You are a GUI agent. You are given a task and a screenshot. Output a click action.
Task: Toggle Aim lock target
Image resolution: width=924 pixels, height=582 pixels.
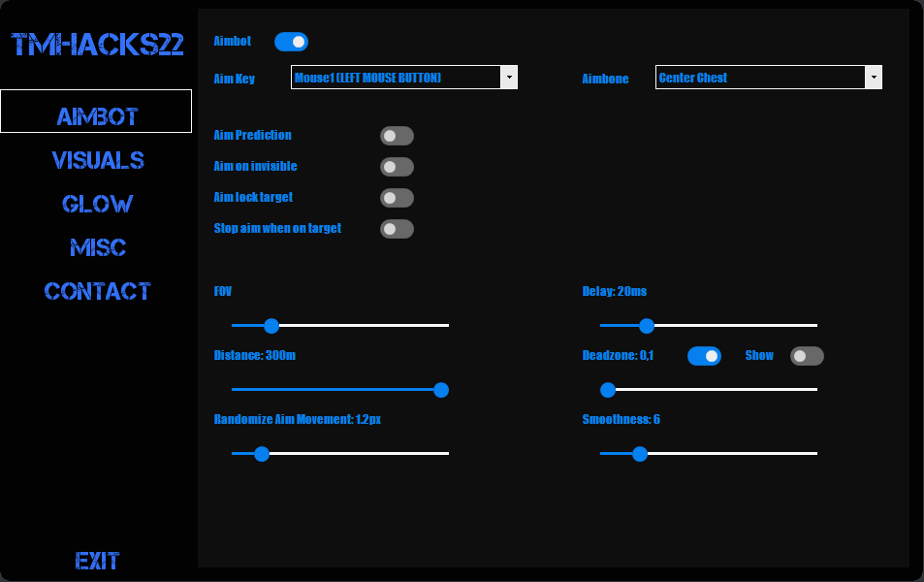pos(397,198)
